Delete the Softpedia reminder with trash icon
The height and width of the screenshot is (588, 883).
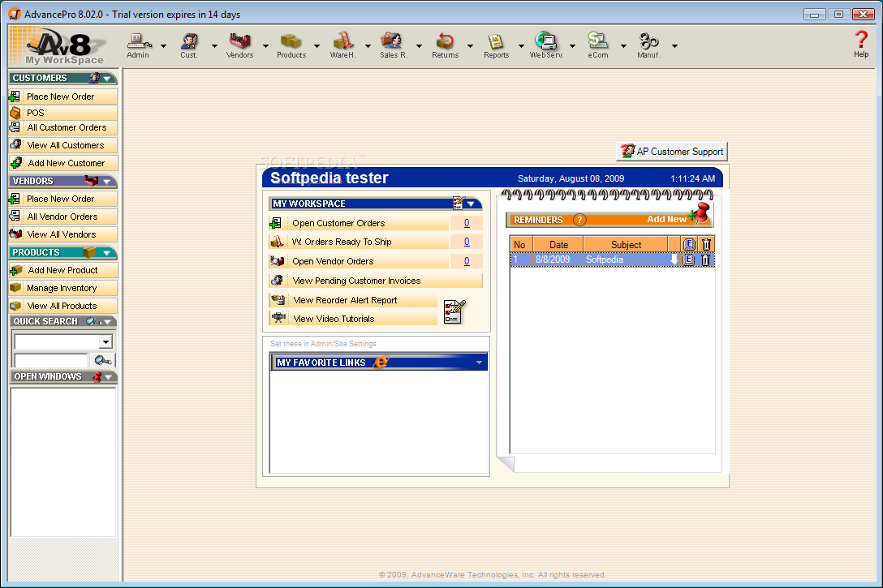click(x=705, y=260)
